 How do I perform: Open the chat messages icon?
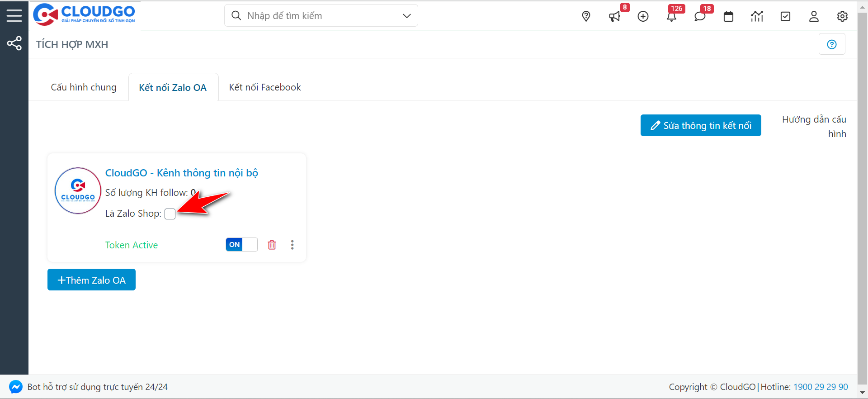pos(700,17)
